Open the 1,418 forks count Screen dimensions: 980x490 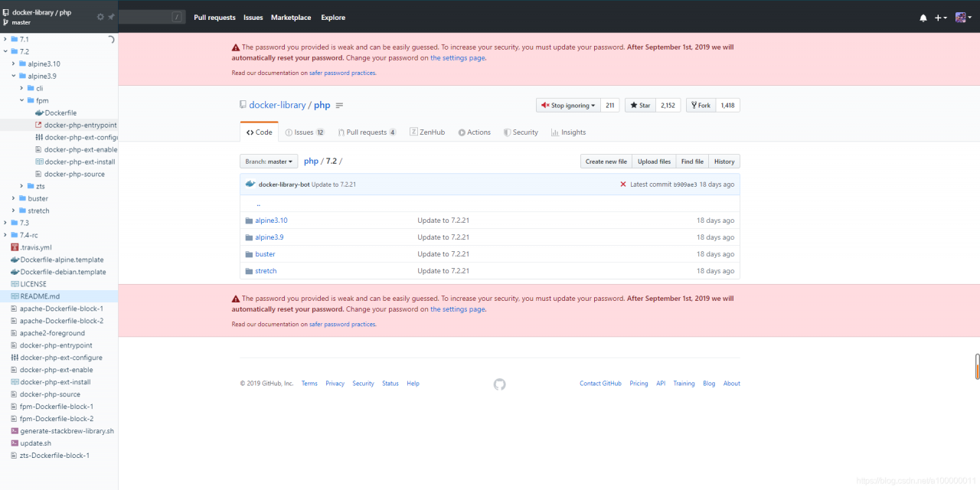pos(727,106)
